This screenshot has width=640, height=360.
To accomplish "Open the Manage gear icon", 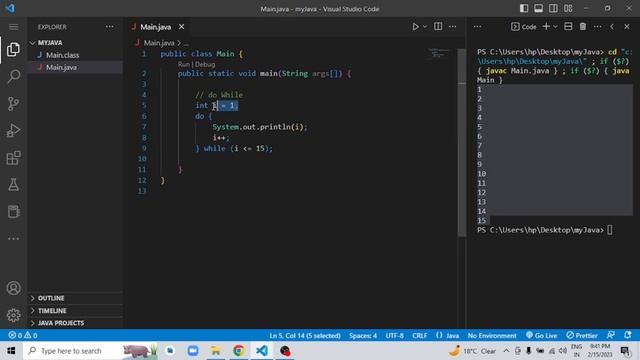I will pos(13,315).
